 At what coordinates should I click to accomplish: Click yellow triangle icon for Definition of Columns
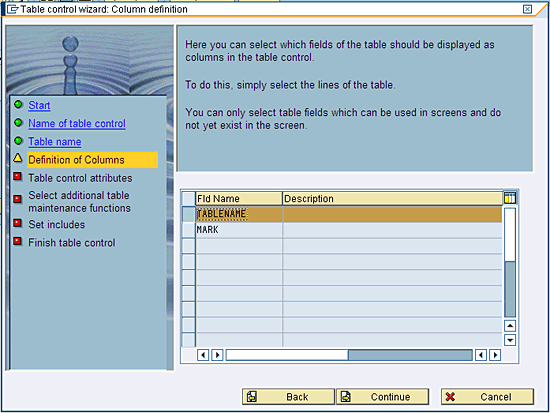18,158
